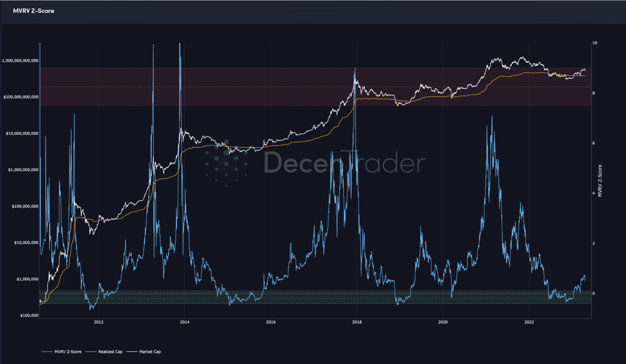The height and width of the screenshot is (364, 626).
Task: Toggle the MVRV Z-Score series in the legend
Action: tap(68, 352)
